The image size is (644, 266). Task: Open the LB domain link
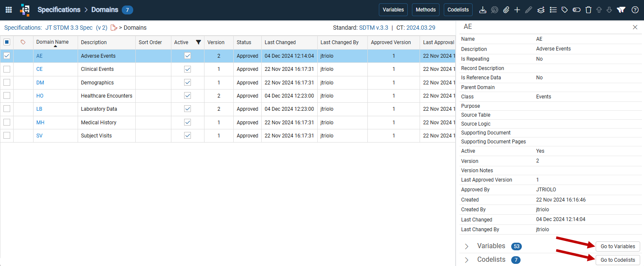[x=39, y=109]
